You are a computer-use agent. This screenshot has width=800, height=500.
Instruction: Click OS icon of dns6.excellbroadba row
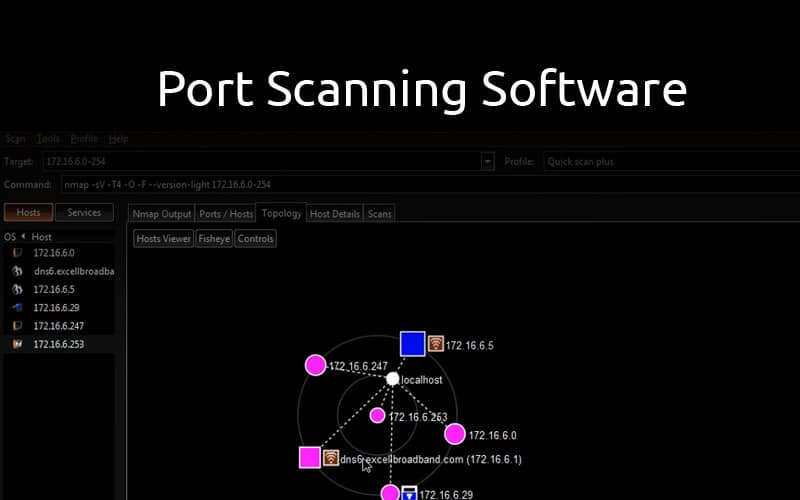tap(17, 271)
